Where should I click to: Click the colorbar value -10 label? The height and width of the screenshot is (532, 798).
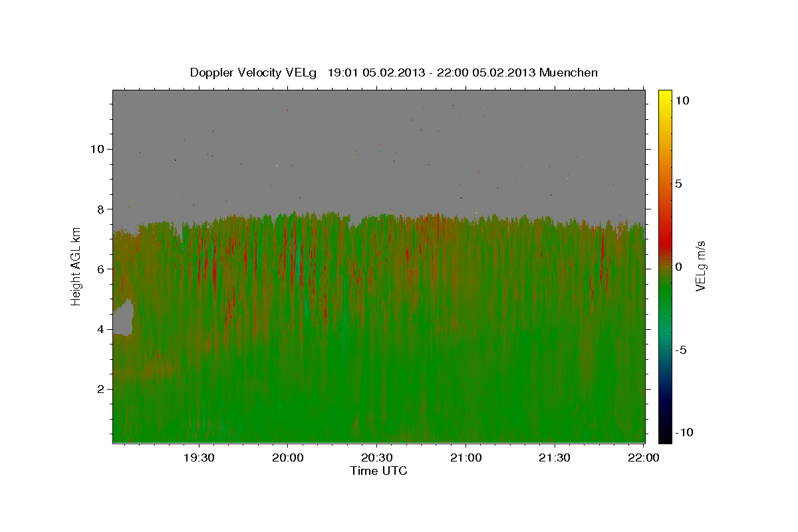[x=684, y=433]
